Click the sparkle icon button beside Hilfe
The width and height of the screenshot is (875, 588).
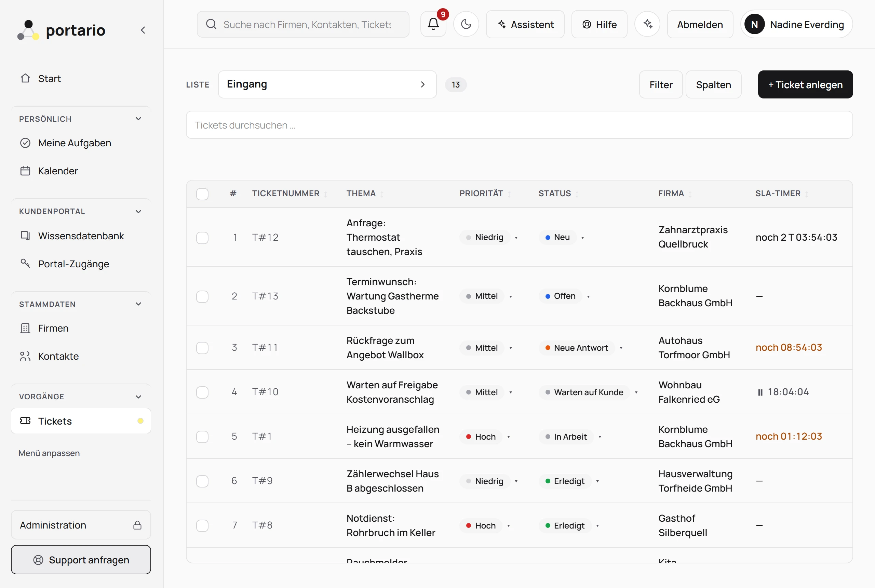pyautogui.click(x=647, y=24)
